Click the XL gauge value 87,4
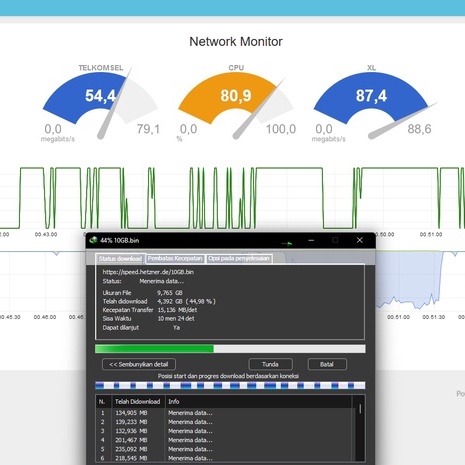This screenshot has height=465, width=465. point(371,96)
